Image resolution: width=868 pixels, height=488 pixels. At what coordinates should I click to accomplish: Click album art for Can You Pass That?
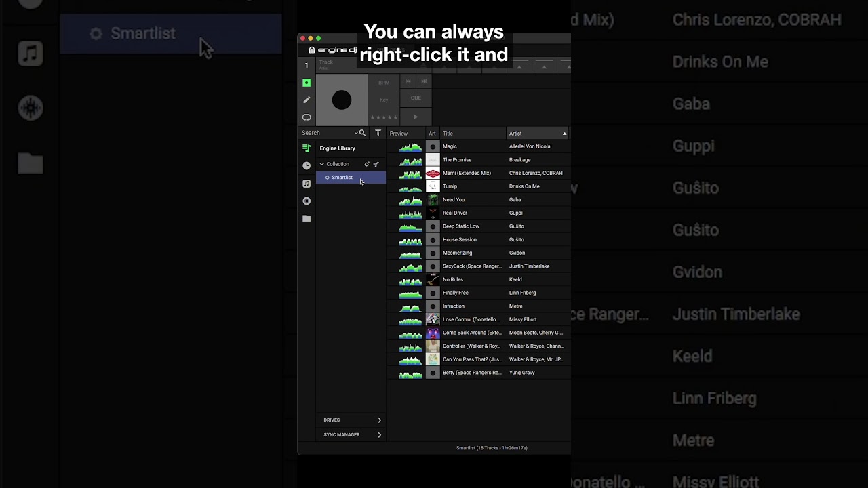(x=433, y=359)
